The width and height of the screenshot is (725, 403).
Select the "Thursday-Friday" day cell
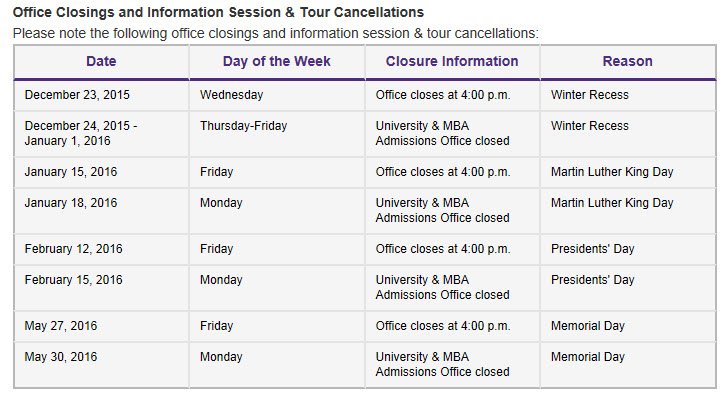click(245, 126)
